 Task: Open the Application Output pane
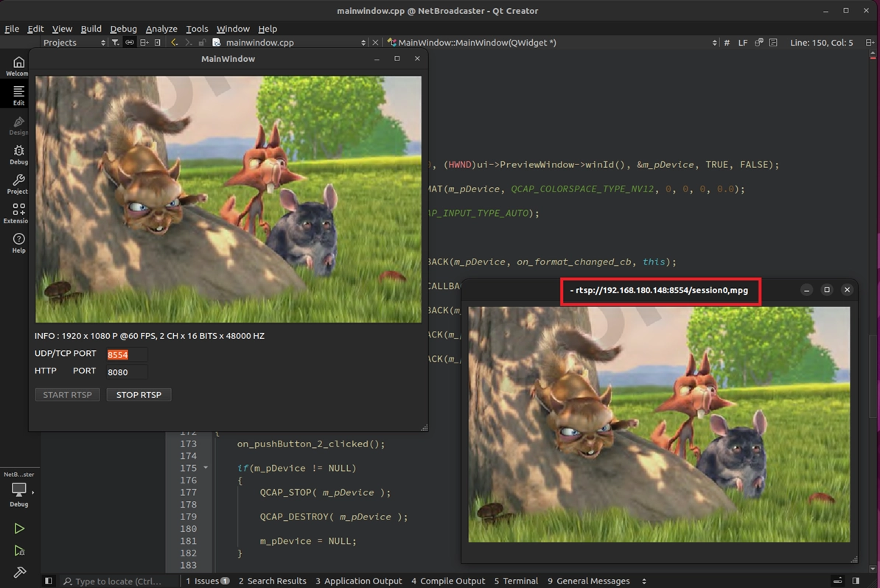(359, 581)
